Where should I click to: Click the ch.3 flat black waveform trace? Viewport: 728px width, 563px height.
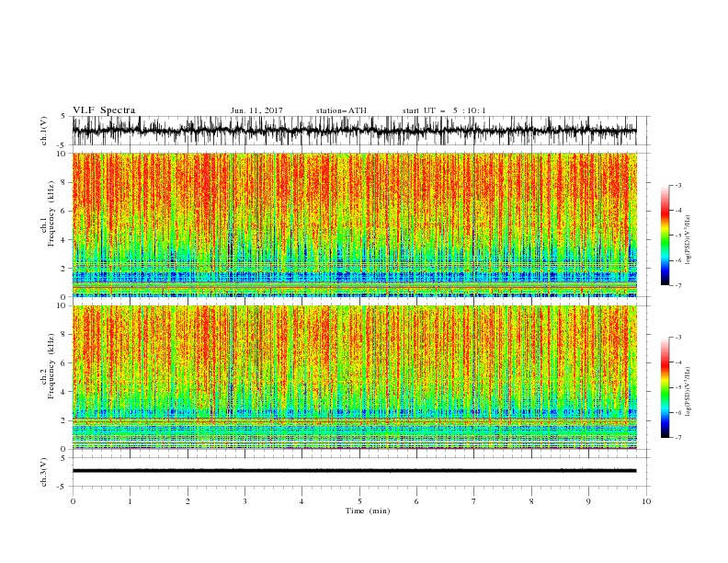click(354, 471)
